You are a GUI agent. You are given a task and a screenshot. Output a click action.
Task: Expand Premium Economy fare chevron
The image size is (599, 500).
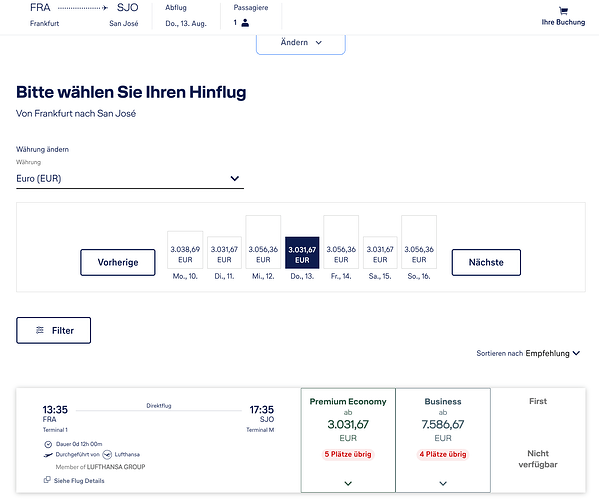point(348,483)
